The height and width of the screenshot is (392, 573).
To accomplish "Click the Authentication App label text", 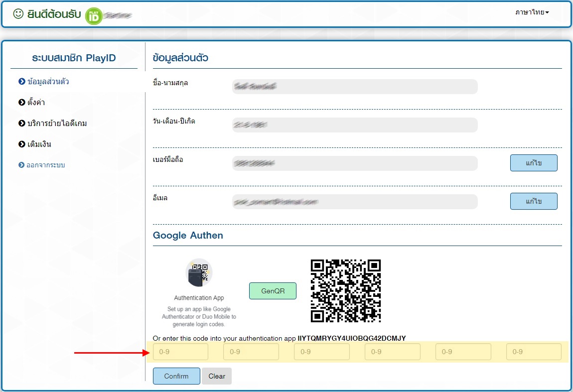I will tap(199, 298).
